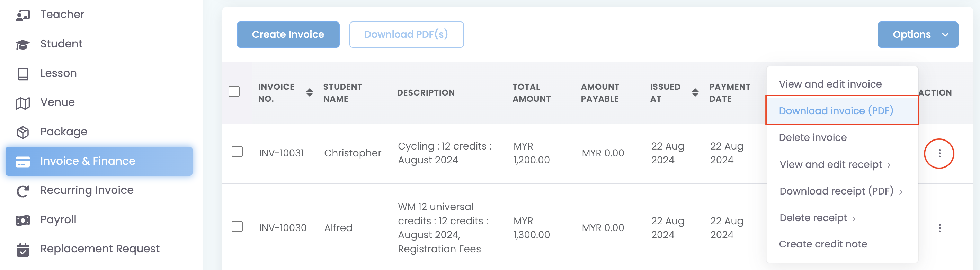Click MYR 1,300.00 total amount
Image resolution: width=980 pixels, height=270 pixels.
pyautogui.click(x=532, y=228)
